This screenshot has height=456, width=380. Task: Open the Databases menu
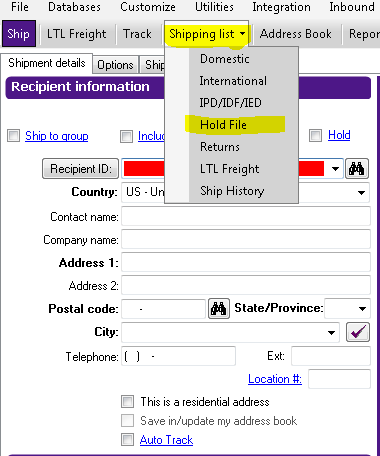pyautogui.click(x=74, y=7)
